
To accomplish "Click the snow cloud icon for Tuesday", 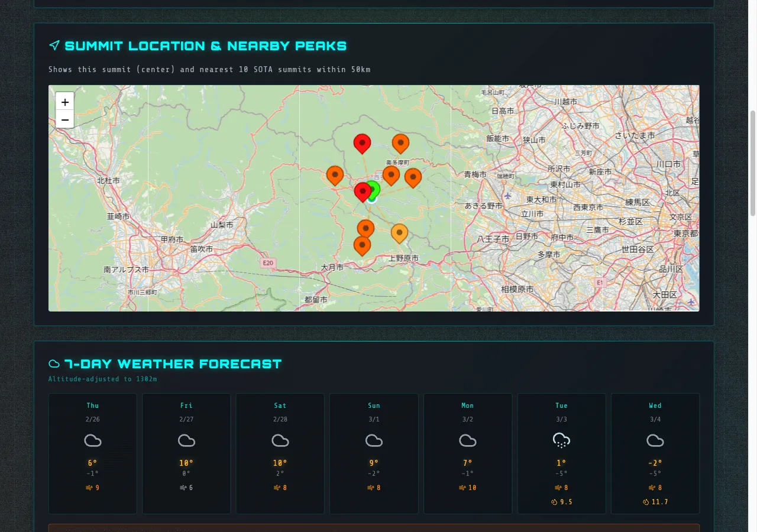I will point(561,440).
